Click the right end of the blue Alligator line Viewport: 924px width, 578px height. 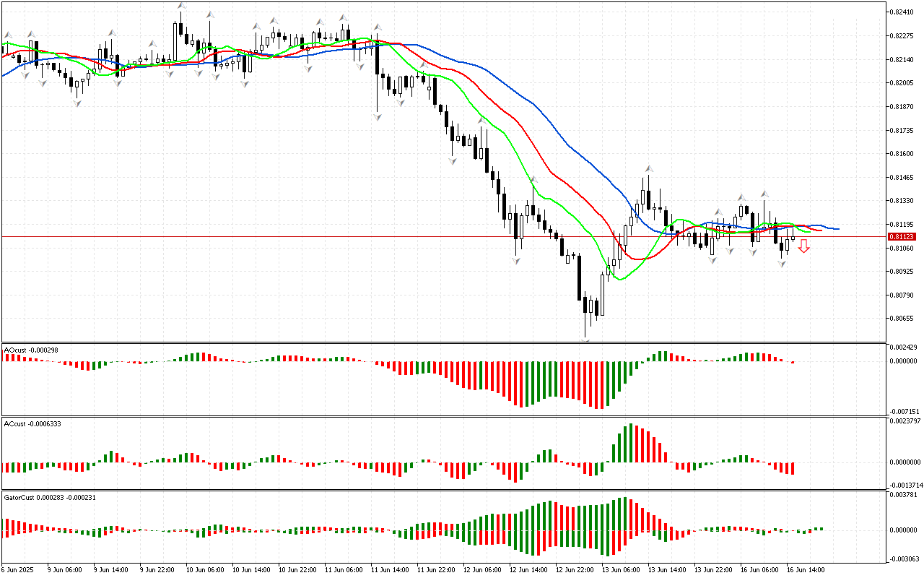(x=837, y=229)
